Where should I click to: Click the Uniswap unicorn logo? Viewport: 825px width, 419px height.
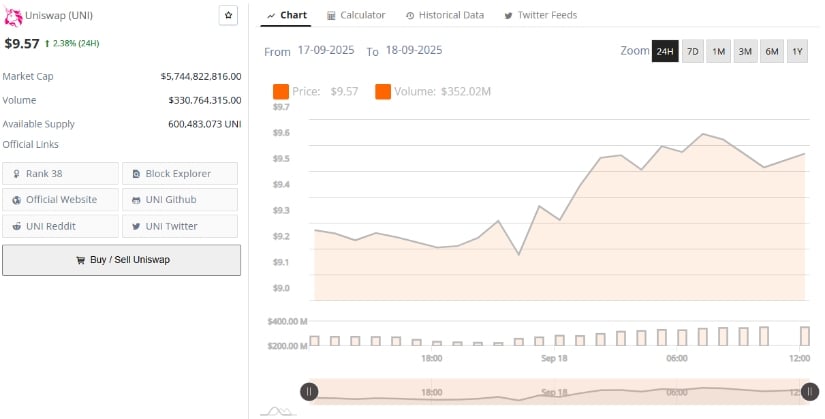point(13,17)
